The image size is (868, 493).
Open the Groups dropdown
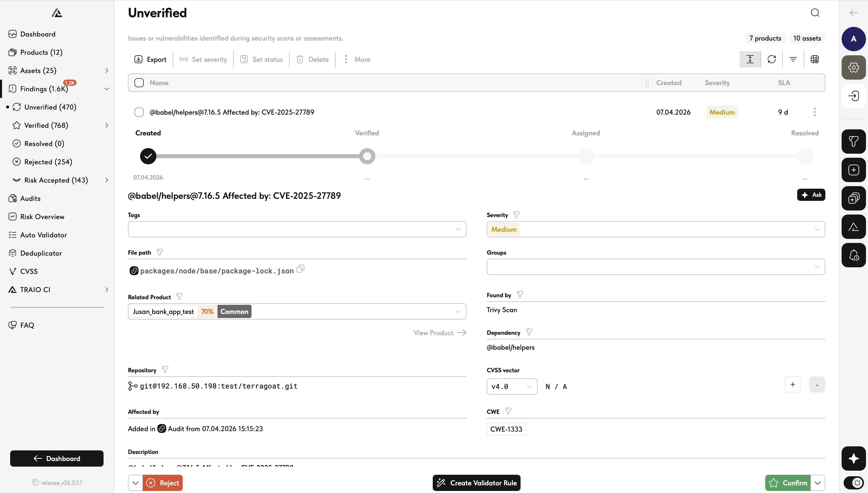coord(656,267)
